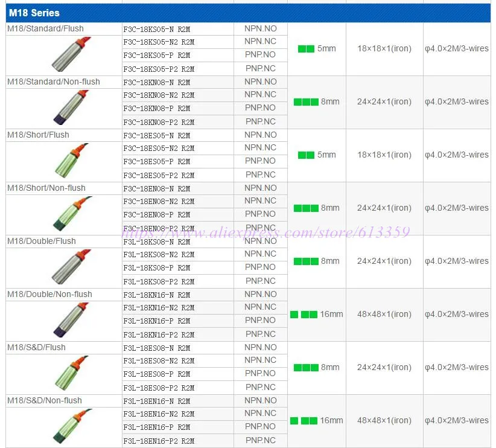Select the M18/Double/Non-flush category label
Image resolution: width=496 pixels, height=448 pixels.
point(49,295)
